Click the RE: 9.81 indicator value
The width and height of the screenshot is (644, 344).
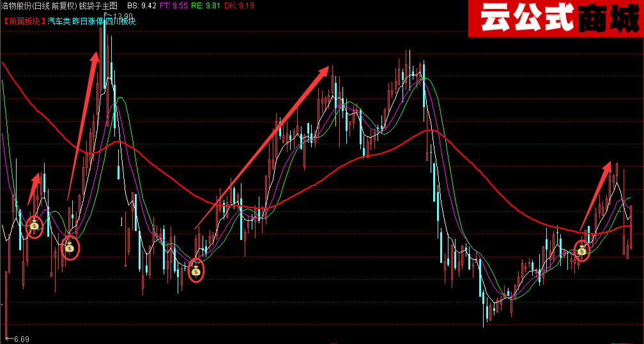tap(206, 5)
